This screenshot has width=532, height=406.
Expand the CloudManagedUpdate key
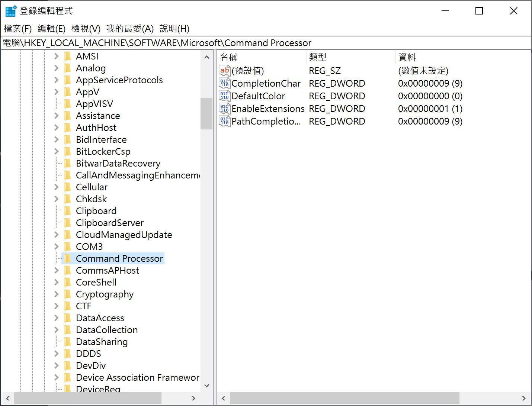[x=56, y=235]
